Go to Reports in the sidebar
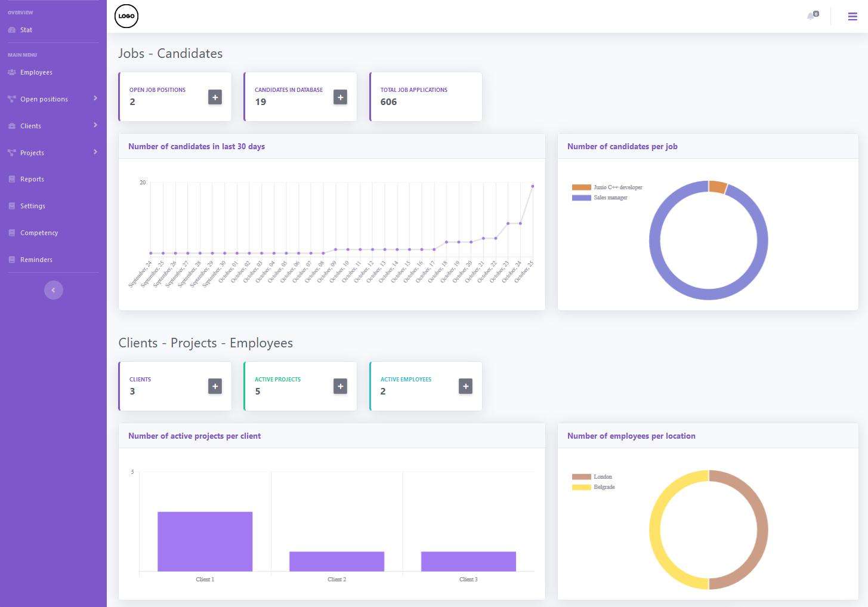Screen dimensions: 868x607 click(x=32, y=179)
